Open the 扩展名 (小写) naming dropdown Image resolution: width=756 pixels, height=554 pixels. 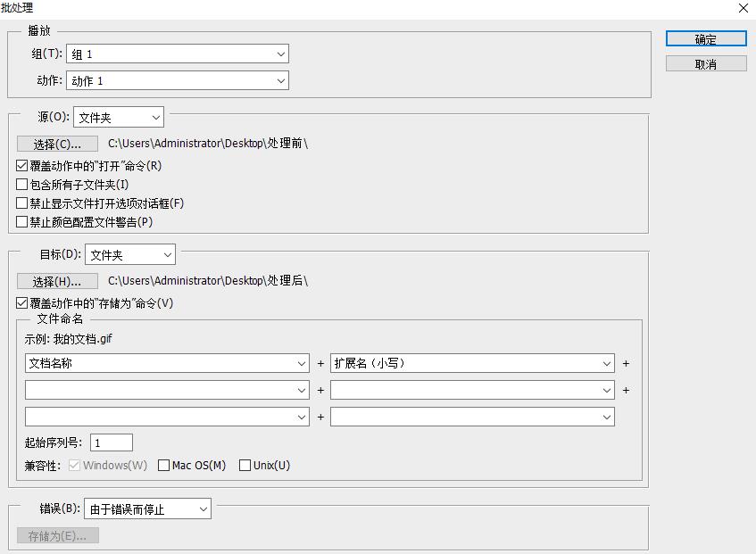[472, 363]
